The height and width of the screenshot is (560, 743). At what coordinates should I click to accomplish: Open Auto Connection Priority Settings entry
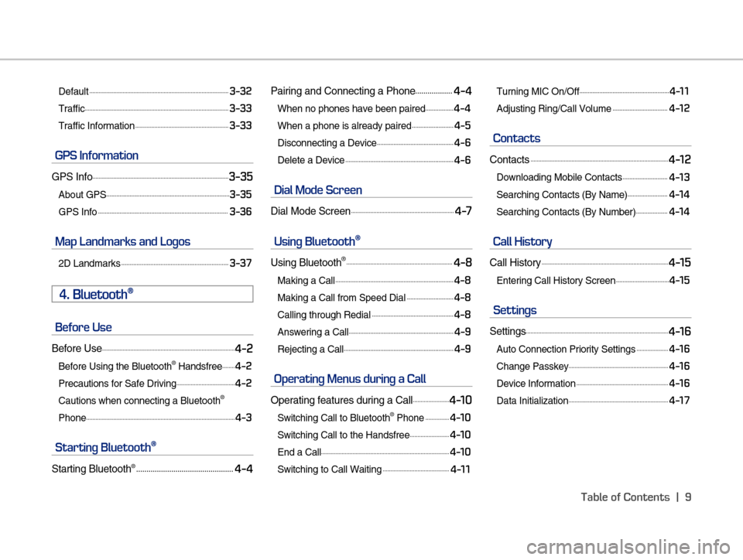pyautogui.click(x=565, y=350)
